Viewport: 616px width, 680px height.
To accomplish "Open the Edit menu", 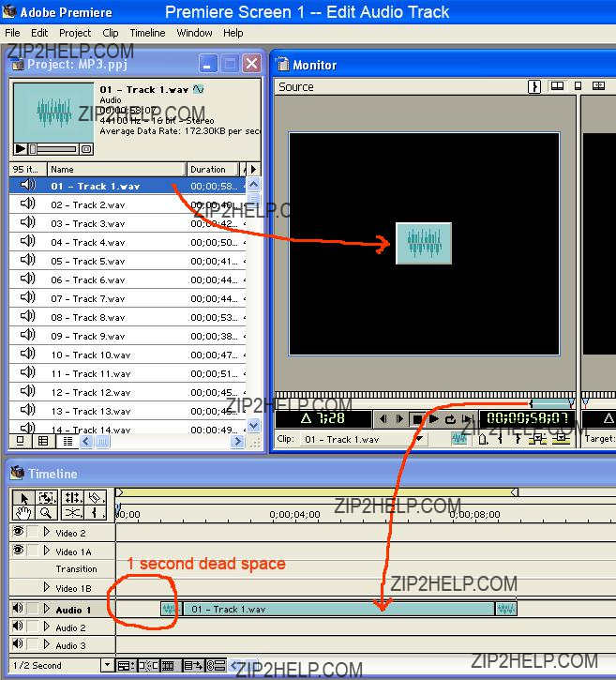I will pos(39,33).
